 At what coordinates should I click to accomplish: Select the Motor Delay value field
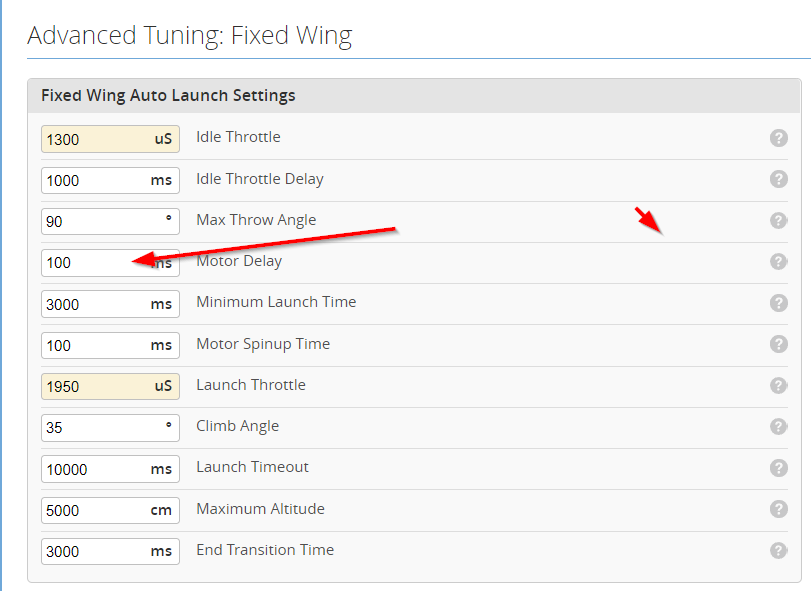[x=110, y=263]
